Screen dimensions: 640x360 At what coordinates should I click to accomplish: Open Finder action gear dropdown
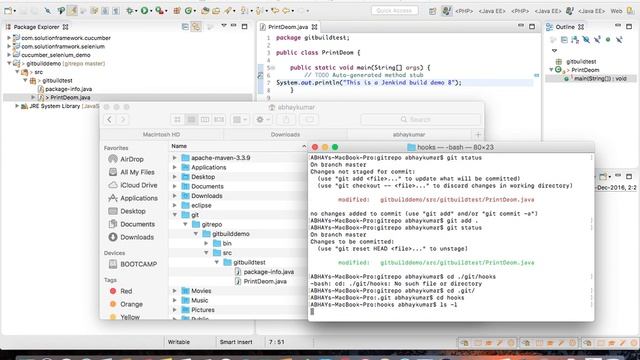263,120
